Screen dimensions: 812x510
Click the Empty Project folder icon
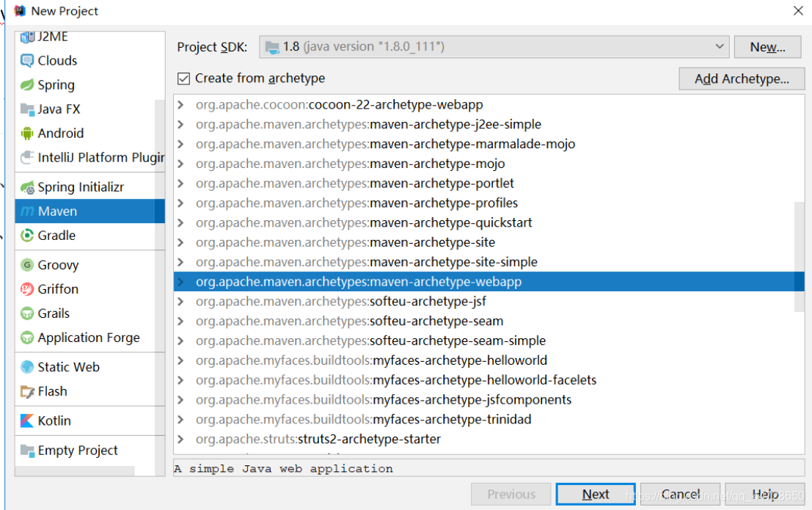tap(27, 450)
